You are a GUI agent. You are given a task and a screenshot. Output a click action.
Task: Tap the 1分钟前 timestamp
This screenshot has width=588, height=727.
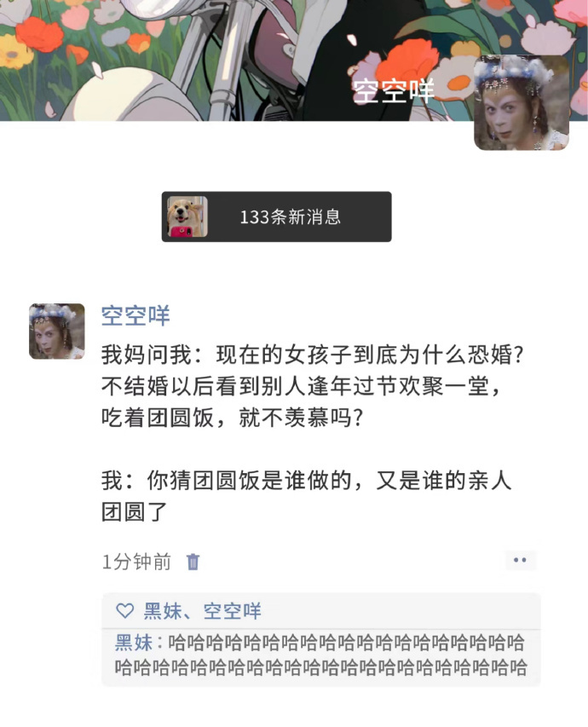136,562
